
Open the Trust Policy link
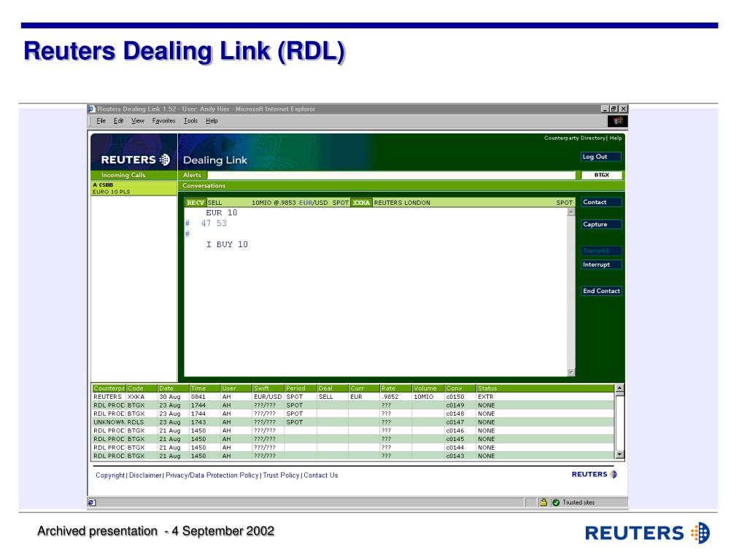tap(281, 475)
